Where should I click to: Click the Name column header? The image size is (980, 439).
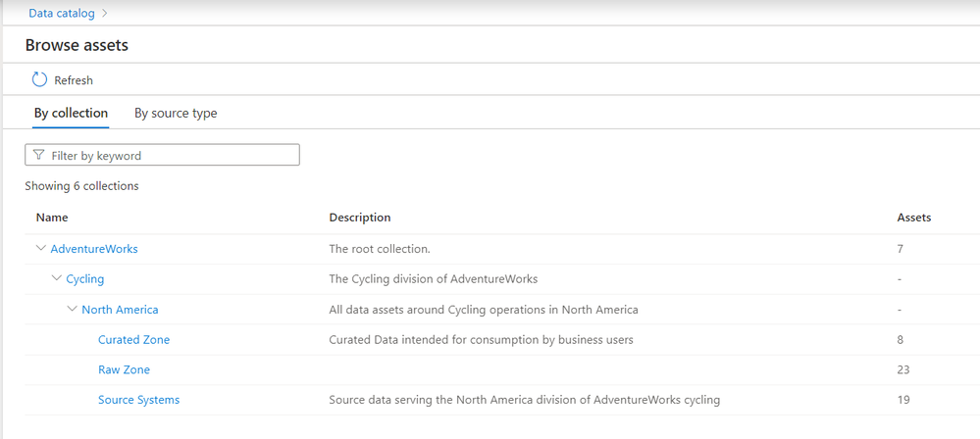click(52, 218)
